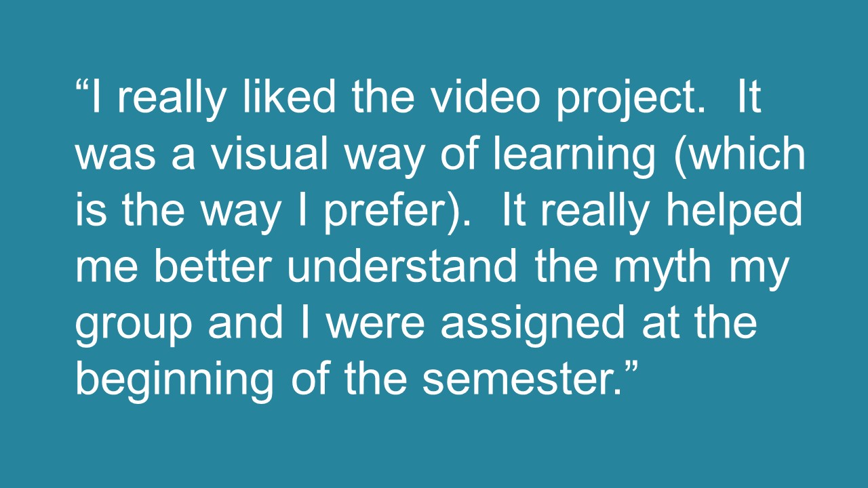Click the word "assigned" in the quote

pyautogui.click(x=532, y=327)
